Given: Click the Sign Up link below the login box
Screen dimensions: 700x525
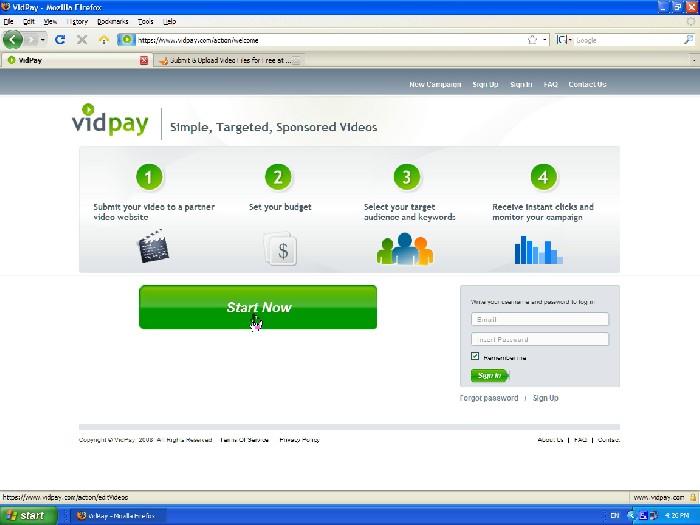Looking at the screenshot, I should coord(546,398).
